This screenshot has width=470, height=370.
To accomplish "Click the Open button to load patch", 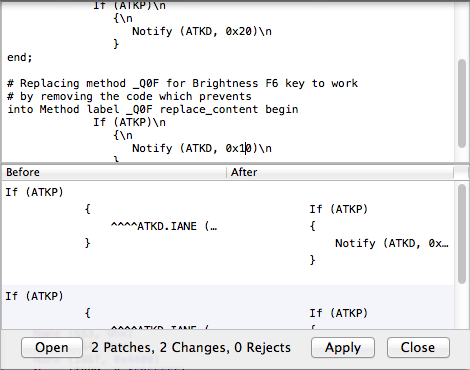I will point(52,347).
